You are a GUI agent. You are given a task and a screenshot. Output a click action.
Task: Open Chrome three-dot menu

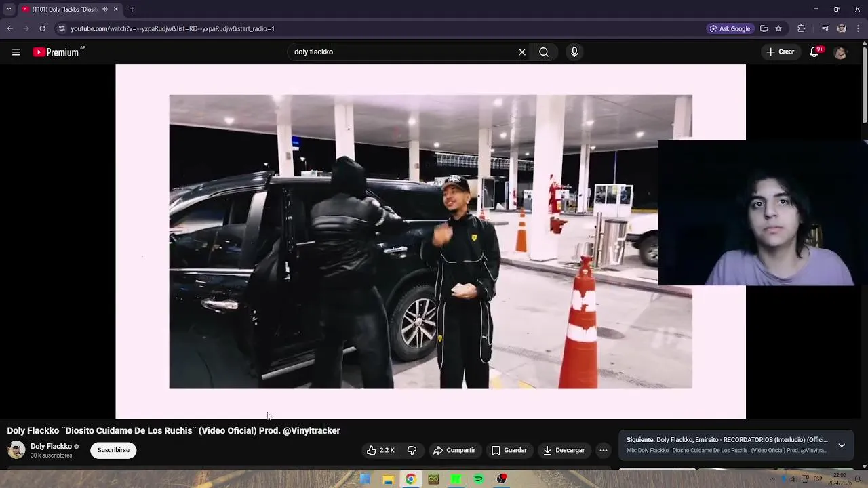point(859,28)
